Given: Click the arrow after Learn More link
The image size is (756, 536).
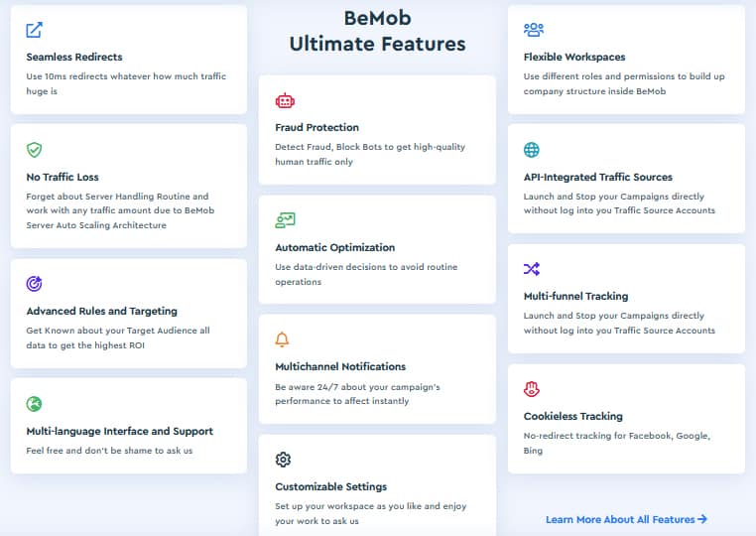Looking at the screenshot, I should click(x=702, y=519).
